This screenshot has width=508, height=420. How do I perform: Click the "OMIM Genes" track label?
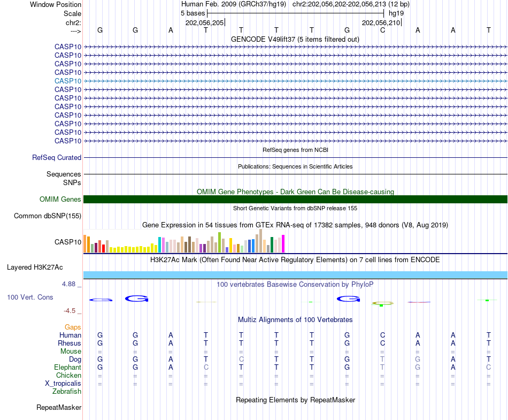60,200
